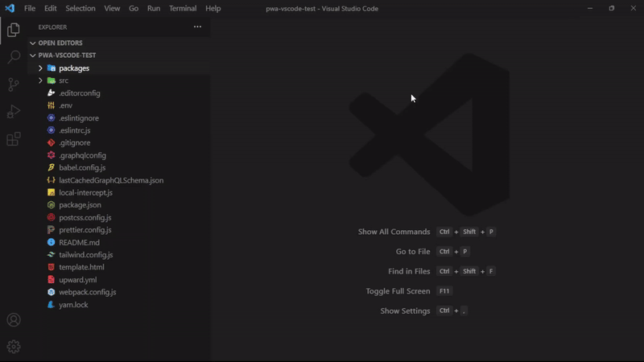Click the Explorer more actions ellipsis
The image size is (644, 362).
tap(197, 27)
